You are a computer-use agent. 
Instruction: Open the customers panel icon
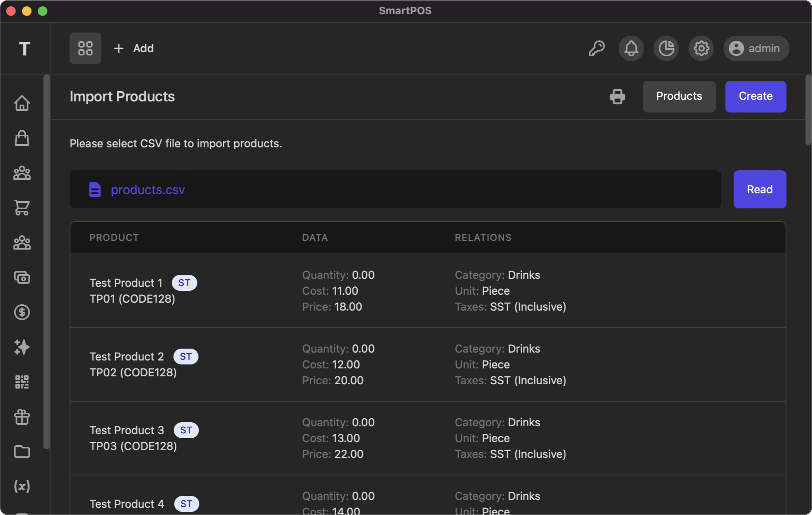(x=23, y=173)
